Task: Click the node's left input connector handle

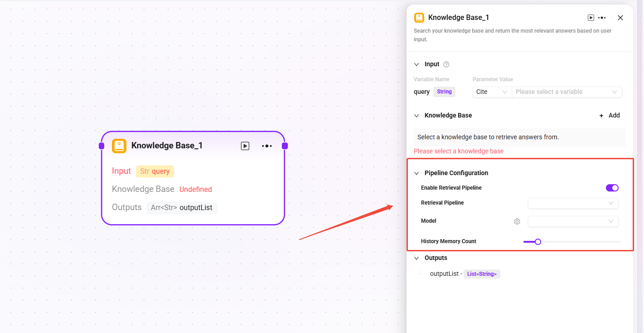Action: [x=102, y=146]
